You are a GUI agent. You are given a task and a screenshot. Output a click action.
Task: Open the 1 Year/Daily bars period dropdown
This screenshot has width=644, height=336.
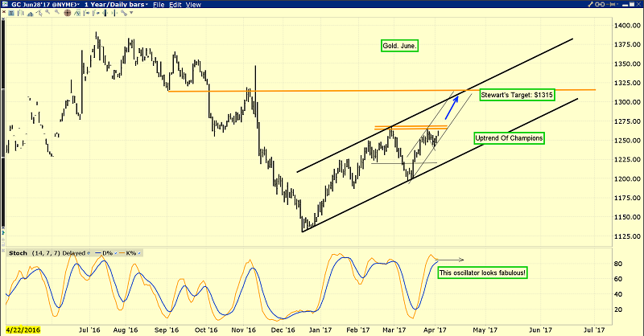click(116, 5)
